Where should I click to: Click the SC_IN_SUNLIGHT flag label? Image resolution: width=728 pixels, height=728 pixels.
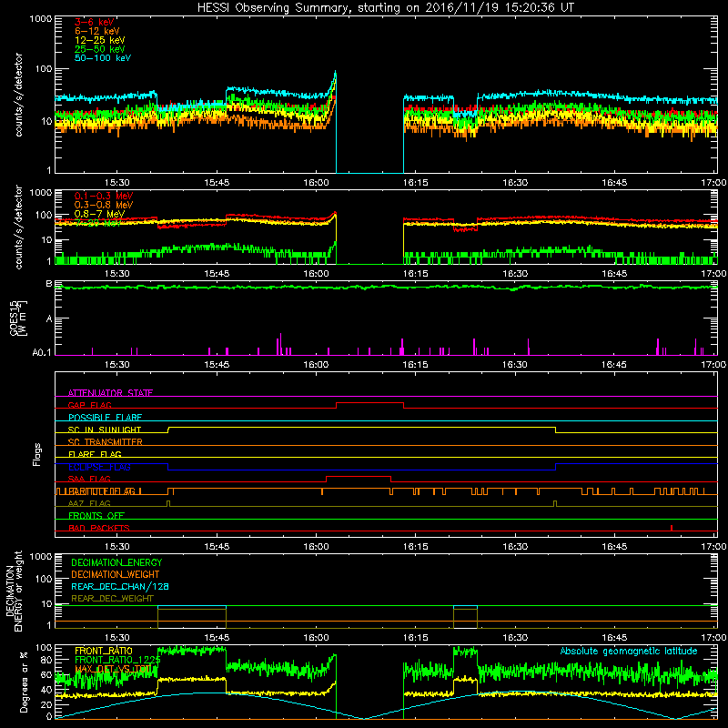(x=105, y=430)
